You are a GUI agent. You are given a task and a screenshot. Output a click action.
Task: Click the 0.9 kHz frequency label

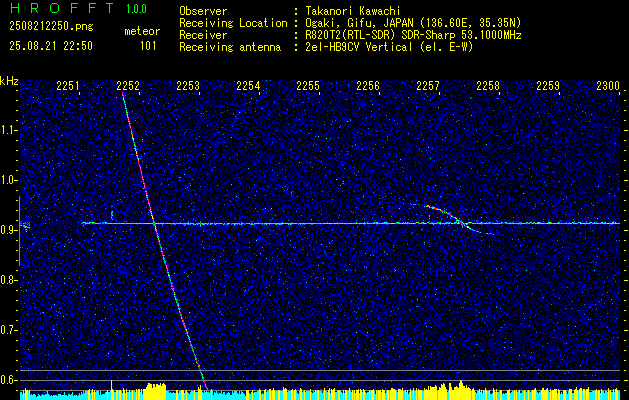(8, 230)
